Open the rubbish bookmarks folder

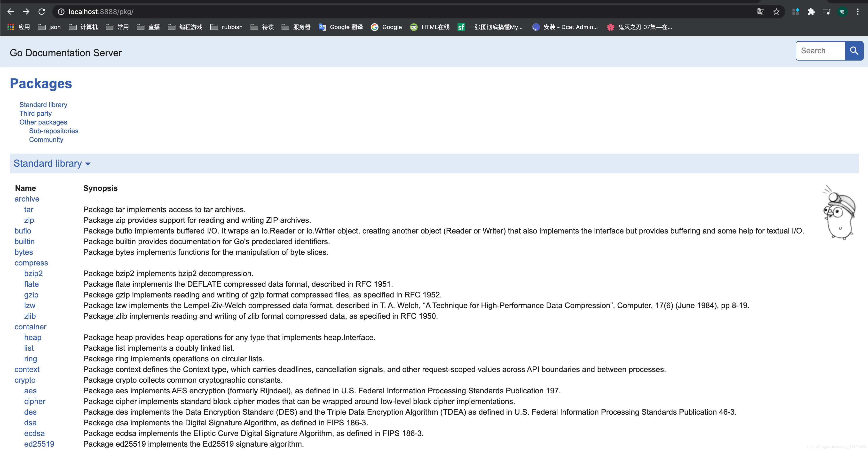pyautogui.click(x=226, y=27)
